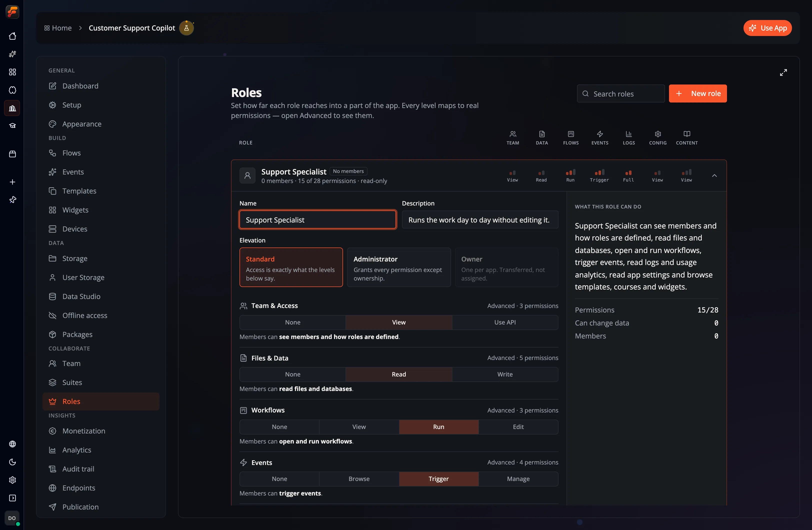This screenshot has width=812, height=530.
Task: Open Team in the sidebar
Action: pyautogui.click(x=101, y=363)
